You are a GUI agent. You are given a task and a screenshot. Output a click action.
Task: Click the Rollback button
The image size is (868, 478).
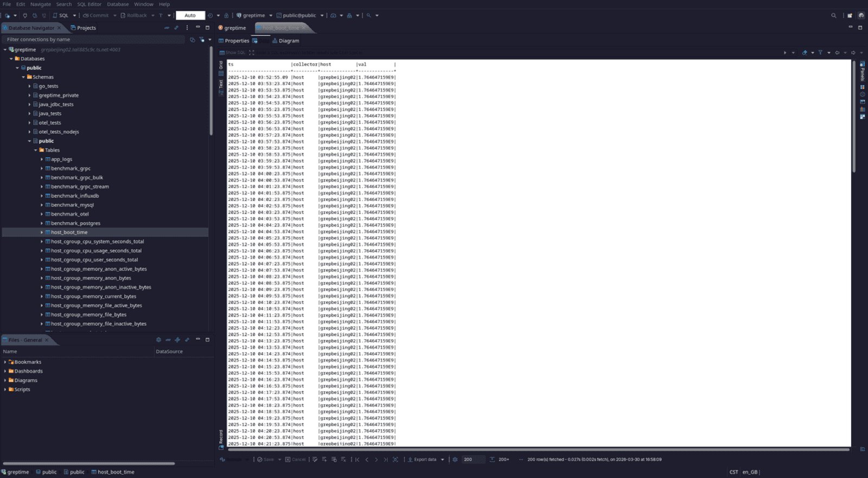click(134, 15)
